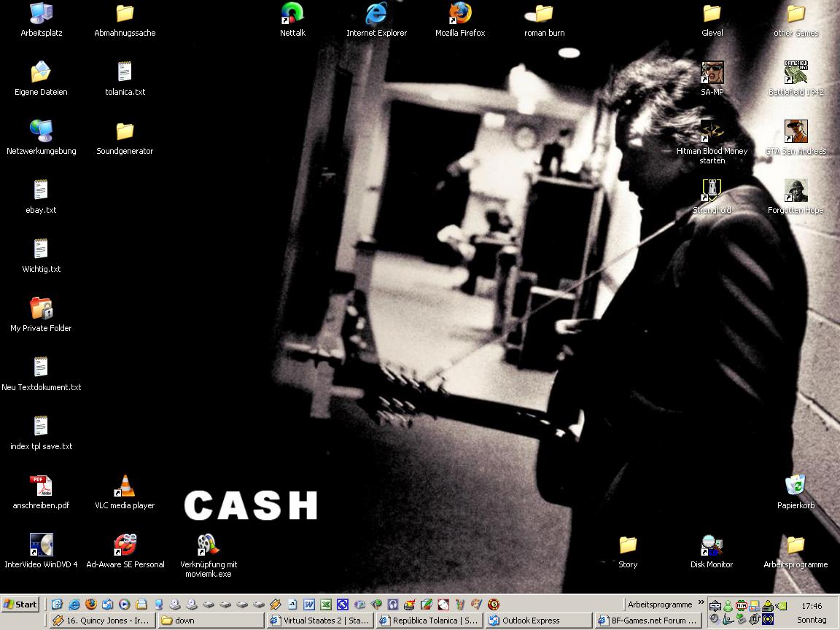Open the Story folder
Screen dimensions: 840x630
point(628,551)
